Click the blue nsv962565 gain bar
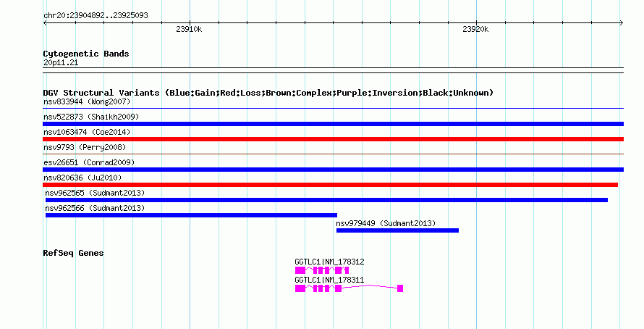This screenshot has height=329, width=644. pos(326,200)
